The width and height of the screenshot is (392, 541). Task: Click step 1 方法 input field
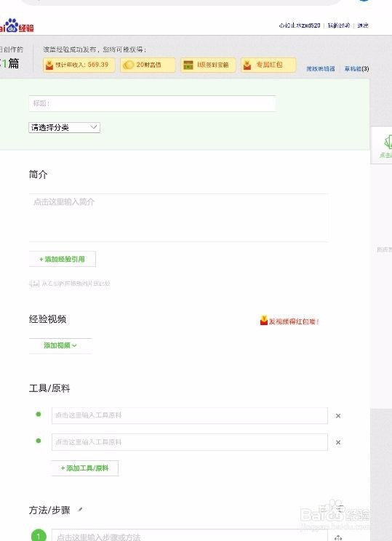189,535
